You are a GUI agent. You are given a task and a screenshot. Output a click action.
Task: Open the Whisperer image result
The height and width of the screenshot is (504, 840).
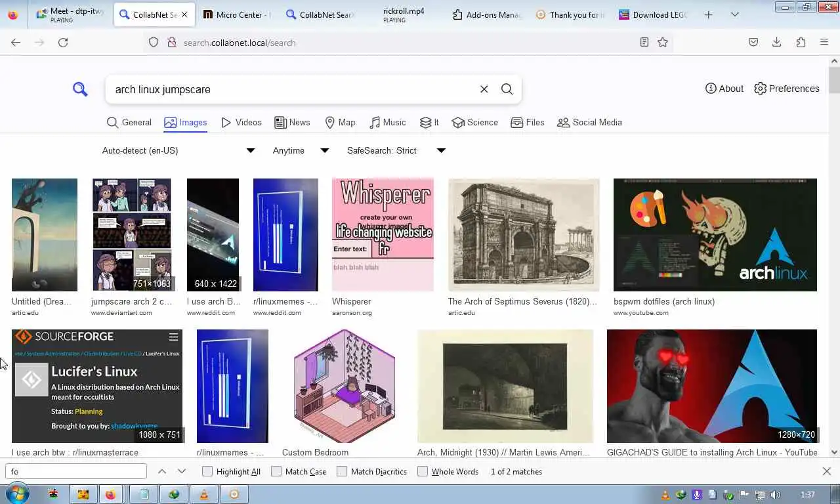point(383,234)
